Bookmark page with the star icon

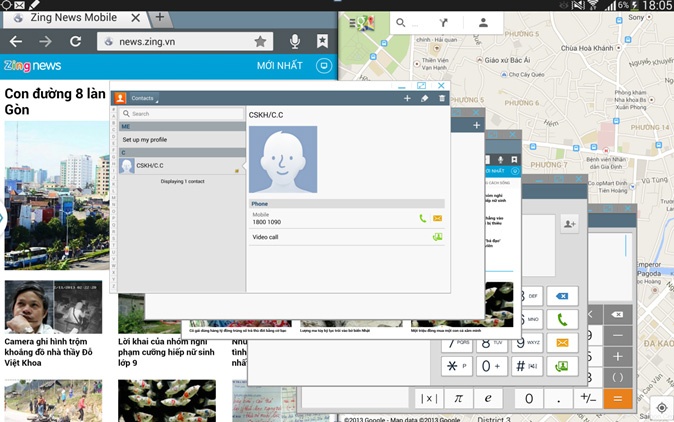coord(260,41)
